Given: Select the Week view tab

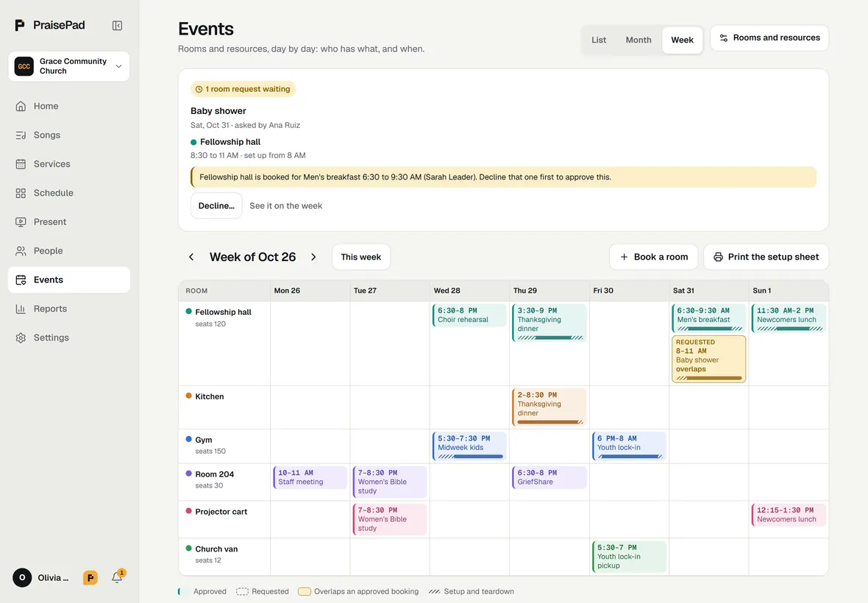Looking at the screenshot, I should (682, 40).
